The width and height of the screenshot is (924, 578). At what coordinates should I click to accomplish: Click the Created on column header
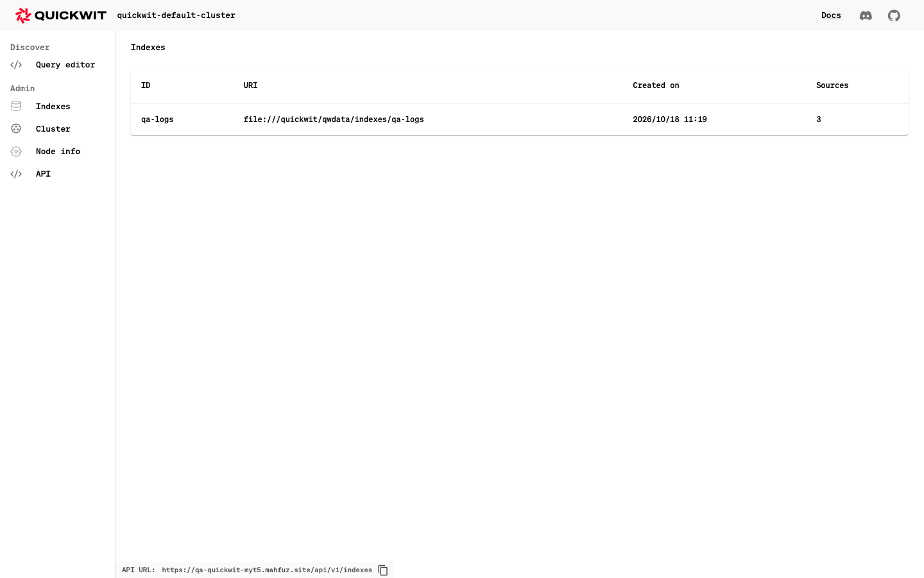tap(656, 85)
